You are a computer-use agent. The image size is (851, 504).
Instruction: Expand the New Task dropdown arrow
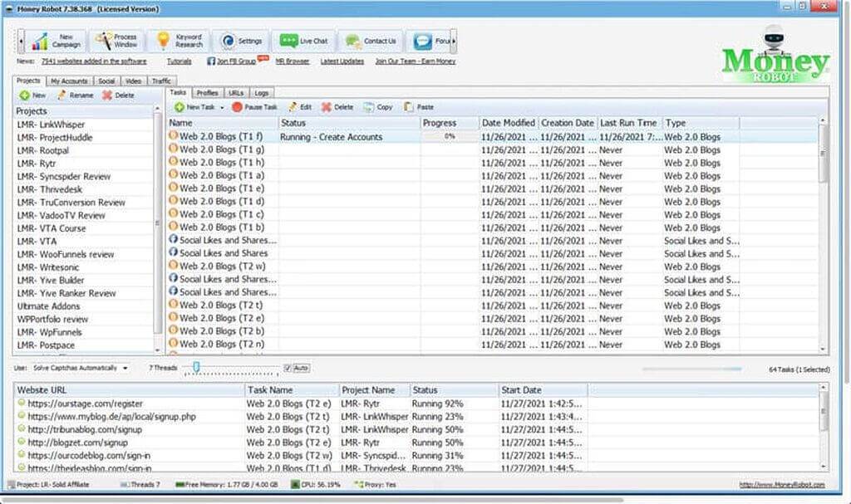point(222,108)
